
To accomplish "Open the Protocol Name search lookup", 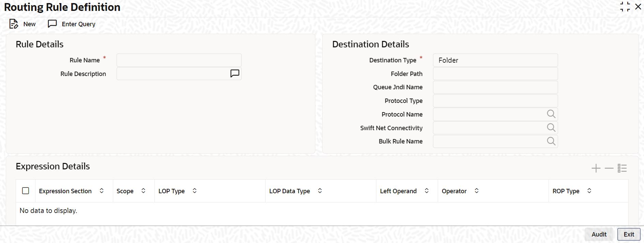I will tap(551, 114).
